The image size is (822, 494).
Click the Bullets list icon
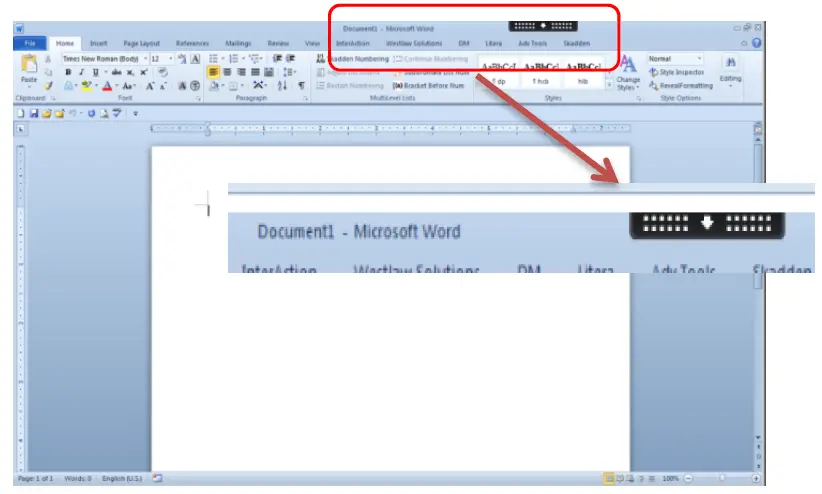tap(213, 59)
